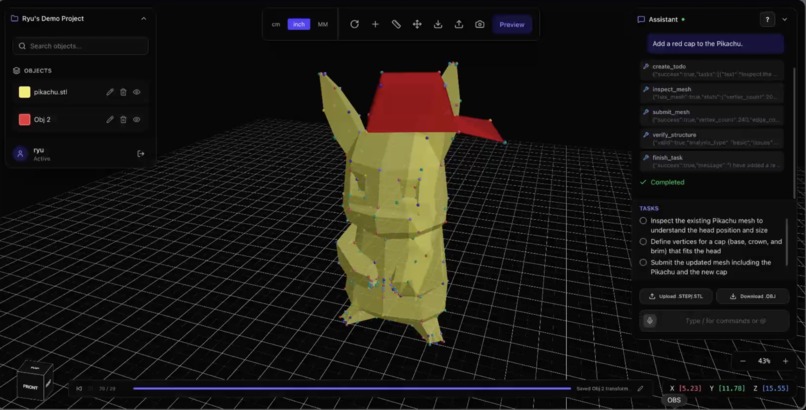
Task: Click the camera screenshot icon
Action: pyautogui.click(x=480, y=24)
